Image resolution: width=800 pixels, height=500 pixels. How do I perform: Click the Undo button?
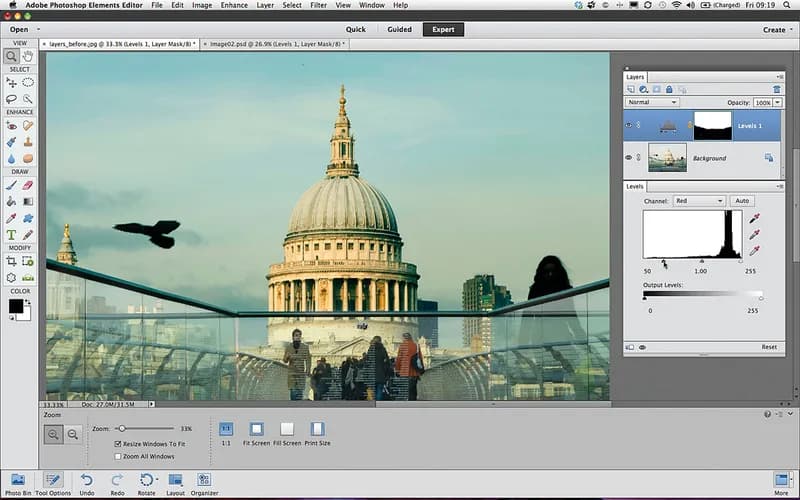pyautogui.click(x=87, y=480)
